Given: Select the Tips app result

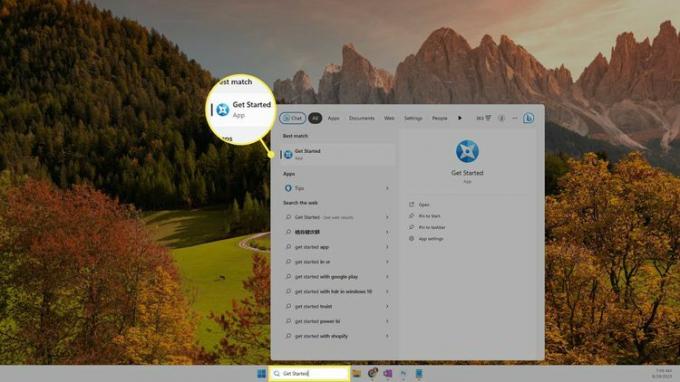Looking at the screenshot, I should tap(337, 188).
